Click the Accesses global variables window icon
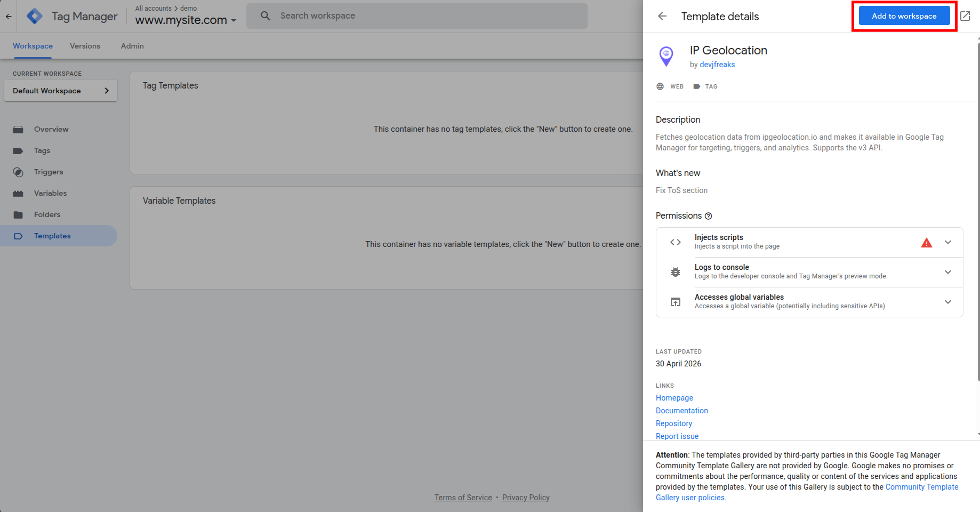Viewport: 980px width, 512px height. pyautogui.click(x=676, y=302)
